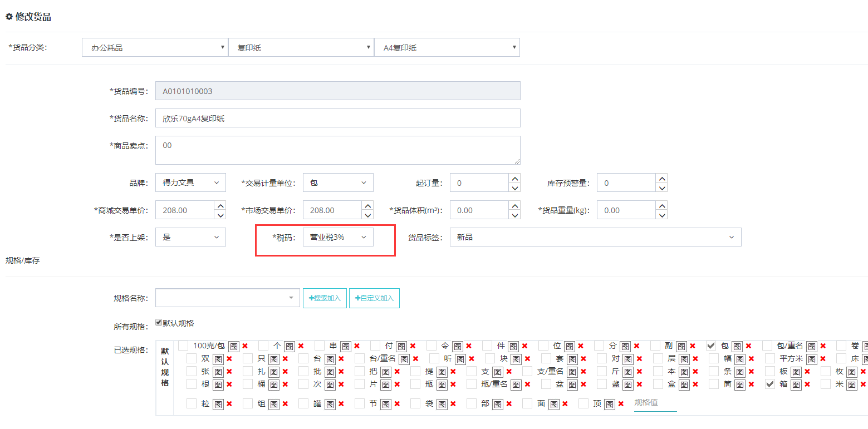This screenshot has height=429, width=868.
Task: Tick the 盒 specification checkbox
Action: (658, 384)
